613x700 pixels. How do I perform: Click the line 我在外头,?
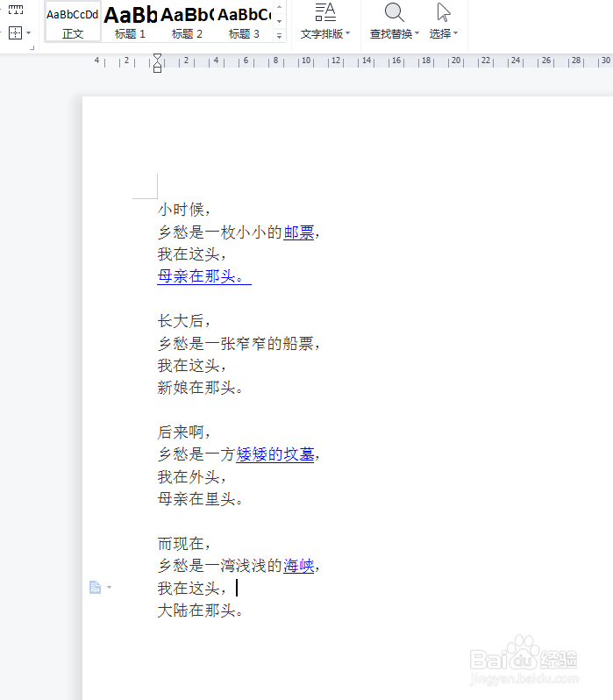[x=191, y=477]
